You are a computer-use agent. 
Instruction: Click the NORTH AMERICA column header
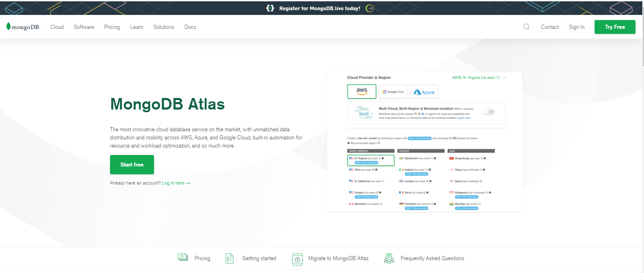tap(371, 151)
